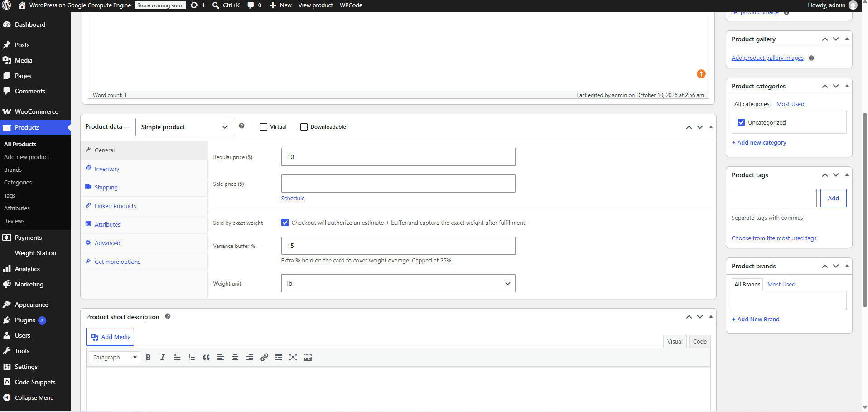Open help tooltip next to product type

point(241,126)
